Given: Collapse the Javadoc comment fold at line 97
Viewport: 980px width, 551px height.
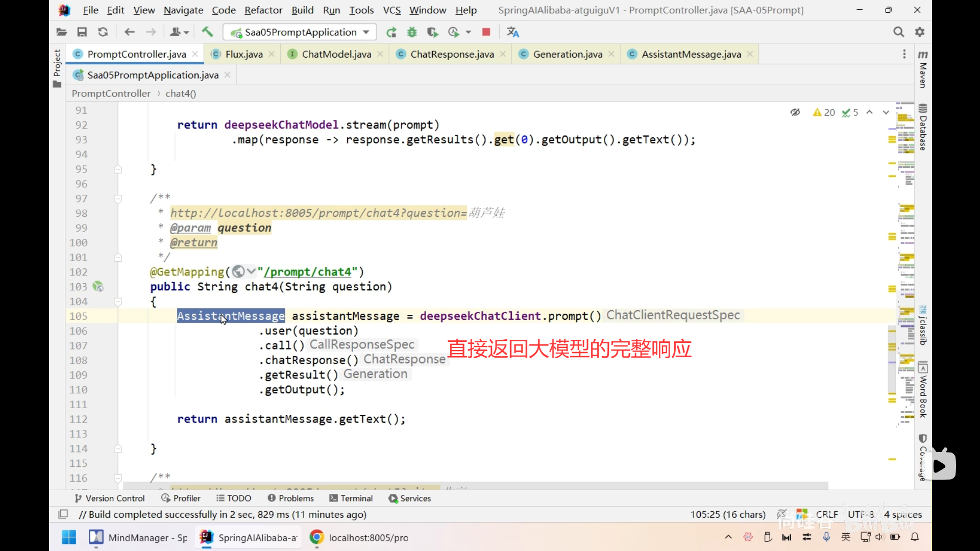Looking at the screenshot, I should [x=118, y=198].
